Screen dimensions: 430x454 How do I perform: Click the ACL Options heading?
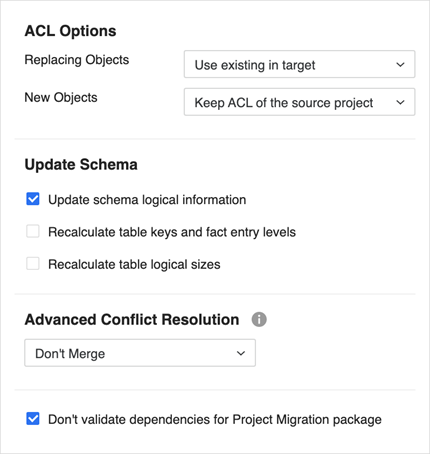(70, 31)
